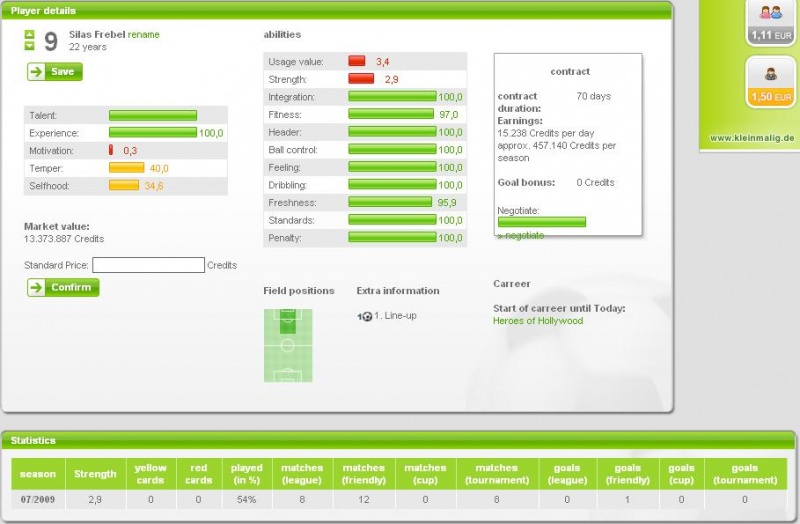Viewport: 800px width, 524px height.
Task: Click the '70 days' contract duration value
Action: click(x=593, y=96)
